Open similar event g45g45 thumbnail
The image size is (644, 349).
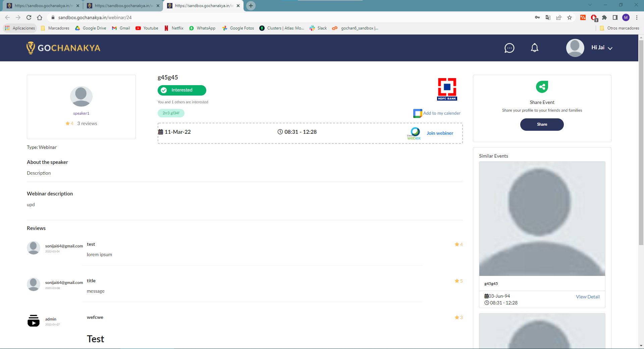(x=542, y=219)
